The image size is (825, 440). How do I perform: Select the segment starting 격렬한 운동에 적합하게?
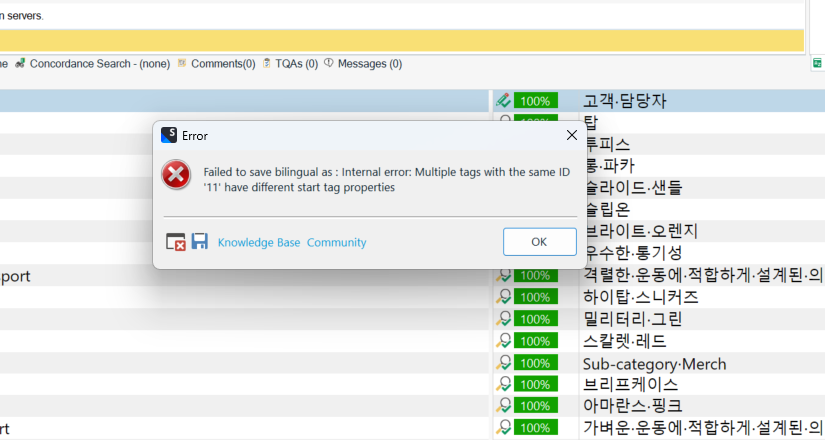[x=703, y=275]
